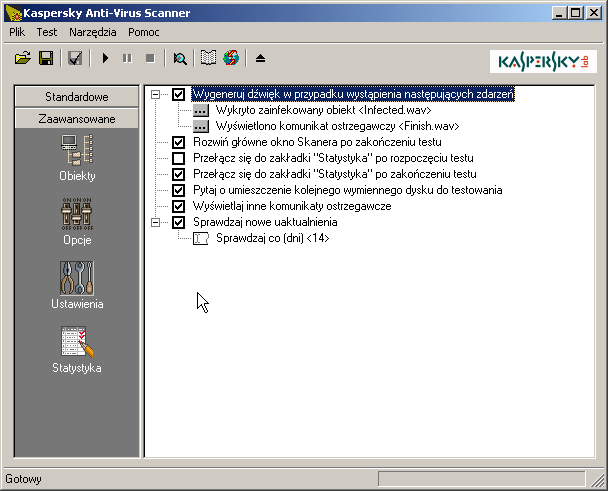Toggle the Wygeneruj dźwięk checkbox
This screenshot has height=491, width=608.
(178, 94)
